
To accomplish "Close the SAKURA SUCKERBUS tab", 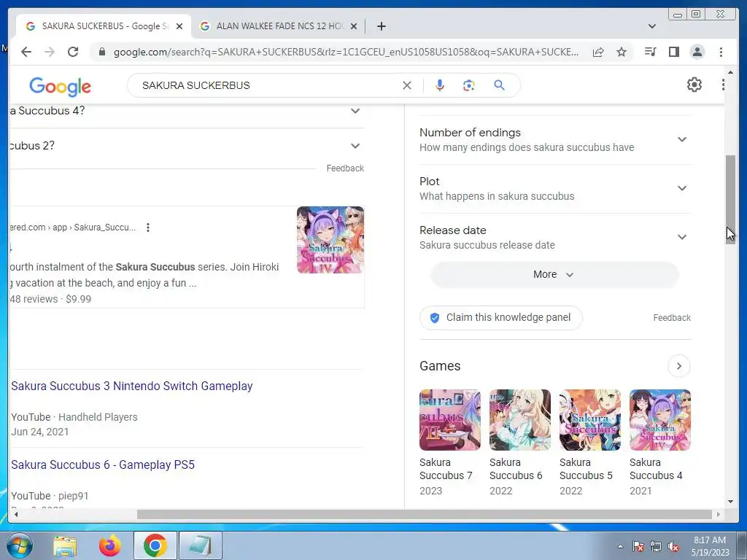I will coord(179,26).
